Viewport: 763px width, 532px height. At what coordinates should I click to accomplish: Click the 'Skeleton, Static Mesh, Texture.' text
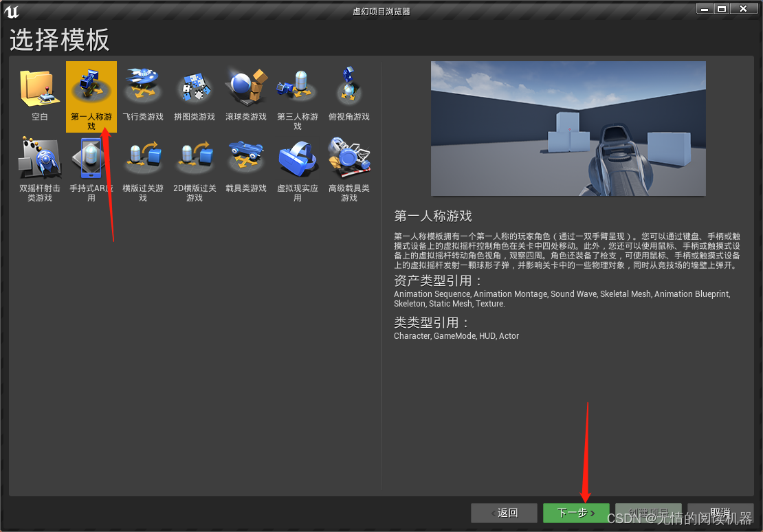click(450, 304)
